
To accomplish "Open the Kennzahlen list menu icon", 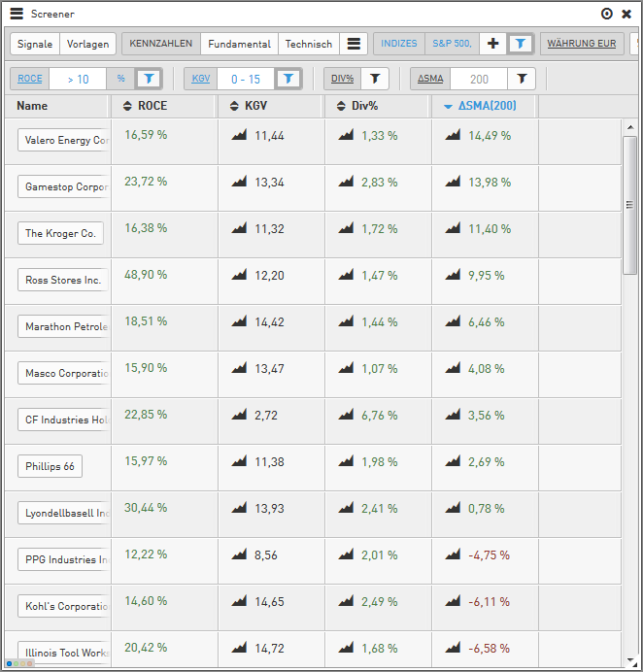I will (x=354, y=44).
